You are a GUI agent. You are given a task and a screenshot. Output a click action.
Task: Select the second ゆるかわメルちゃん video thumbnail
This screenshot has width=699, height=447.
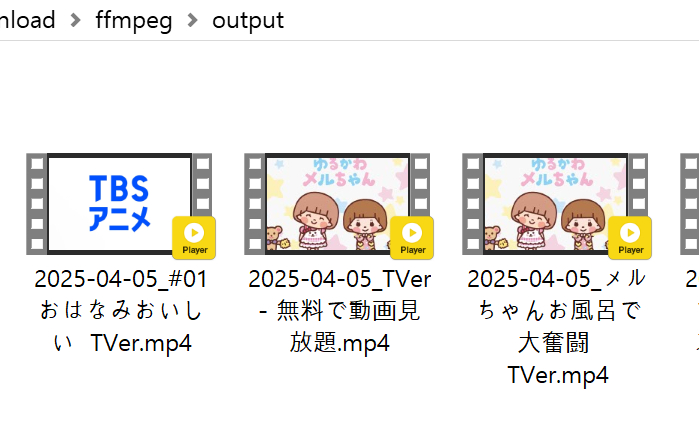[x=337, y=204]
